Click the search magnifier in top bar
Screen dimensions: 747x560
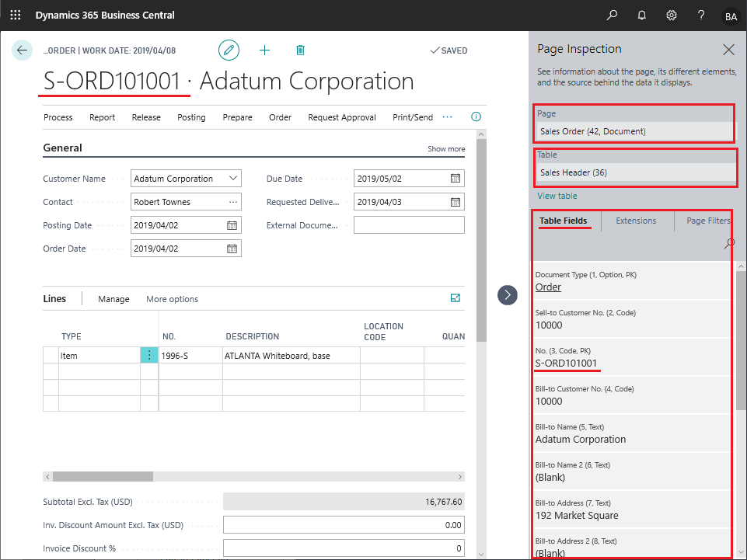pyautogui.click(x=612, y=16)
